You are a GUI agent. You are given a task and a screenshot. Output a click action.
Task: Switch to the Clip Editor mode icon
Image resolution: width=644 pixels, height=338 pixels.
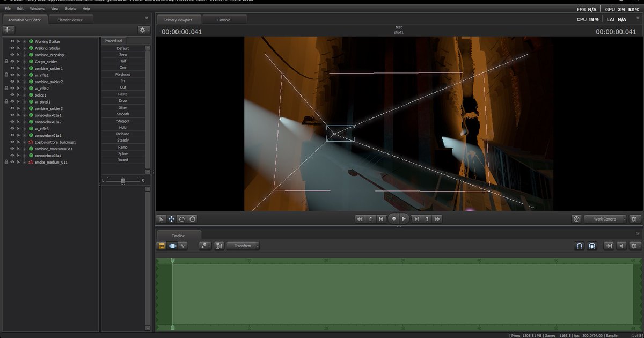click(162, 246)
